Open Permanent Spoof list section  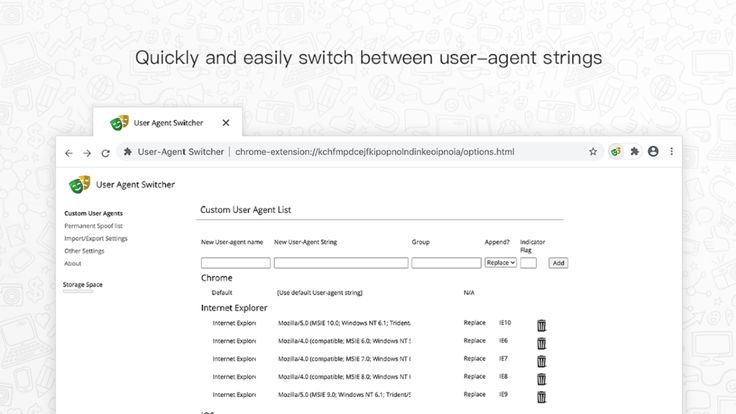coord(93,226)
